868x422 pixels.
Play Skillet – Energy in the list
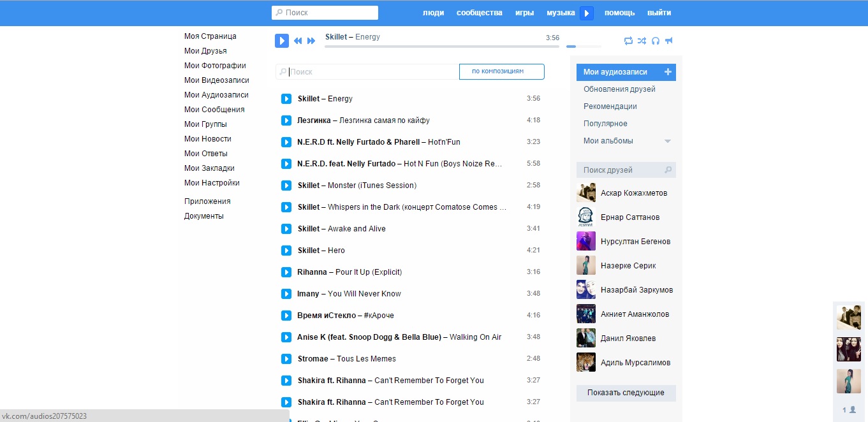coord(286,99)
